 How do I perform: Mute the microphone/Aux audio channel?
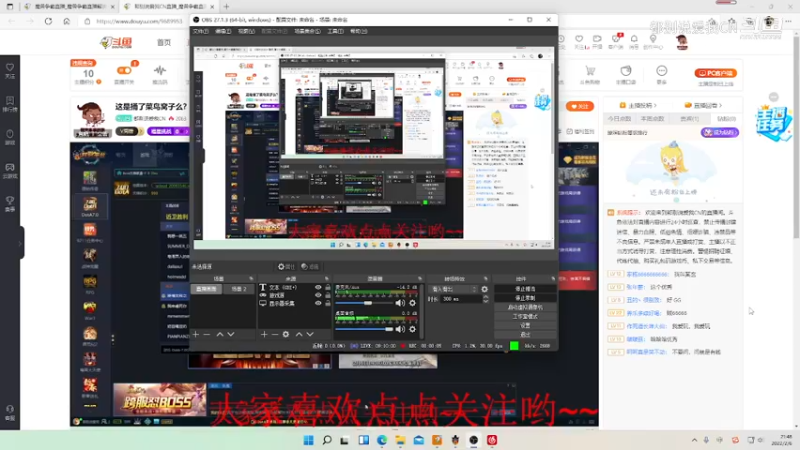click(400, 303)
